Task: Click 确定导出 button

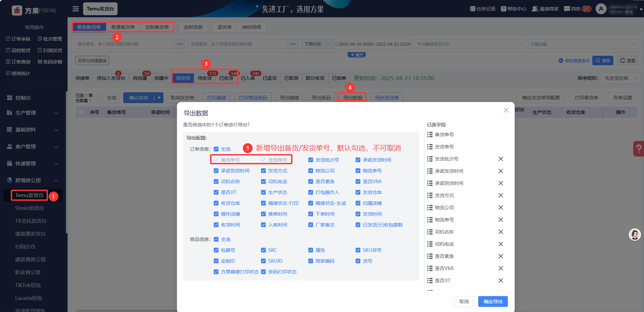Action: pos(493,302)
